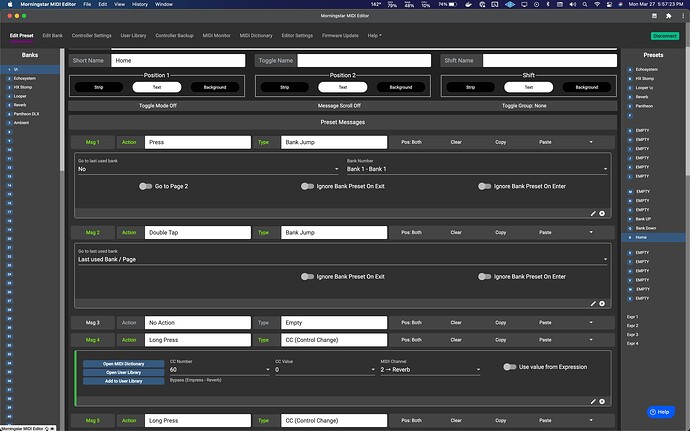Toggle Ignore Bank Preset On Enter in Msg 2

pyautogui.click(x=484, y=276)
